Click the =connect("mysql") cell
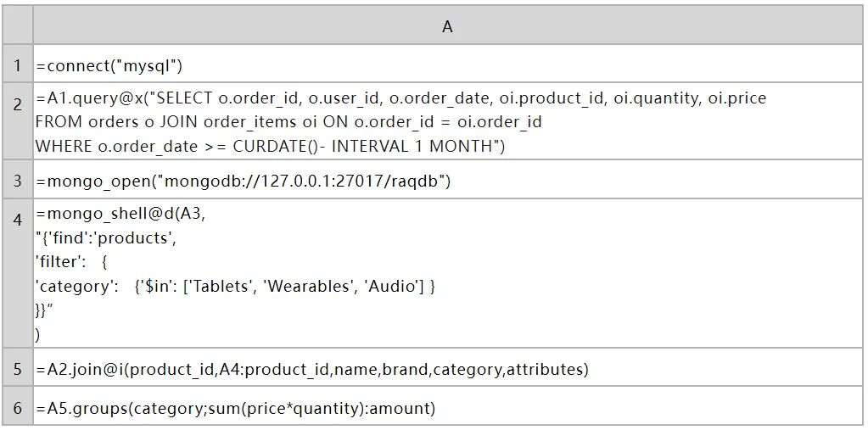The height and width of the screenshot is (430, 868). point(109,65)
